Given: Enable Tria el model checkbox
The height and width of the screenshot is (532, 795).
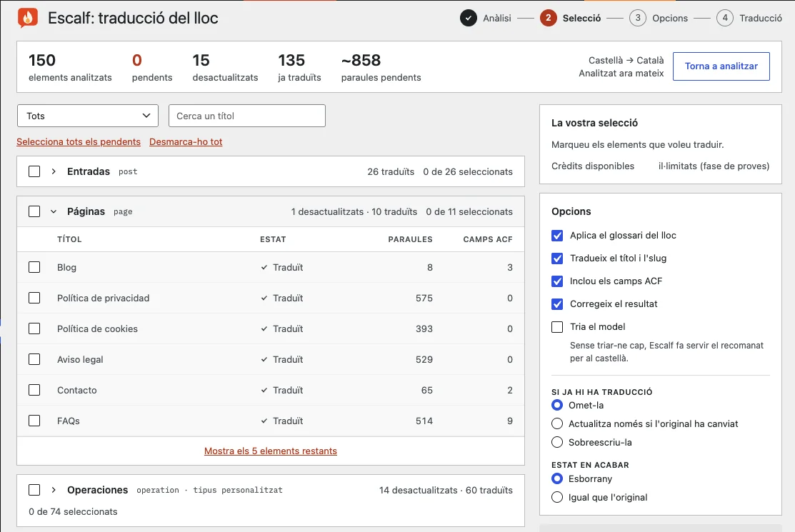Looking at the screenshot, I should pos(557,327).
